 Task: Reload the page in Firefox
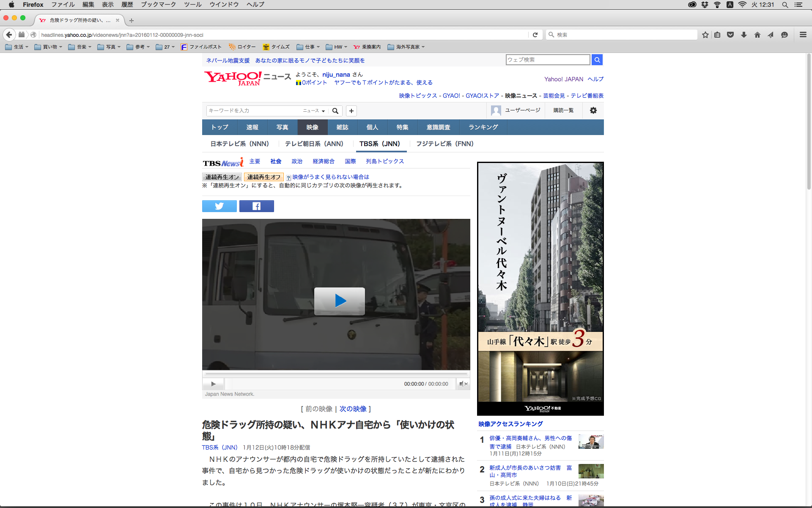coord(535,35)
